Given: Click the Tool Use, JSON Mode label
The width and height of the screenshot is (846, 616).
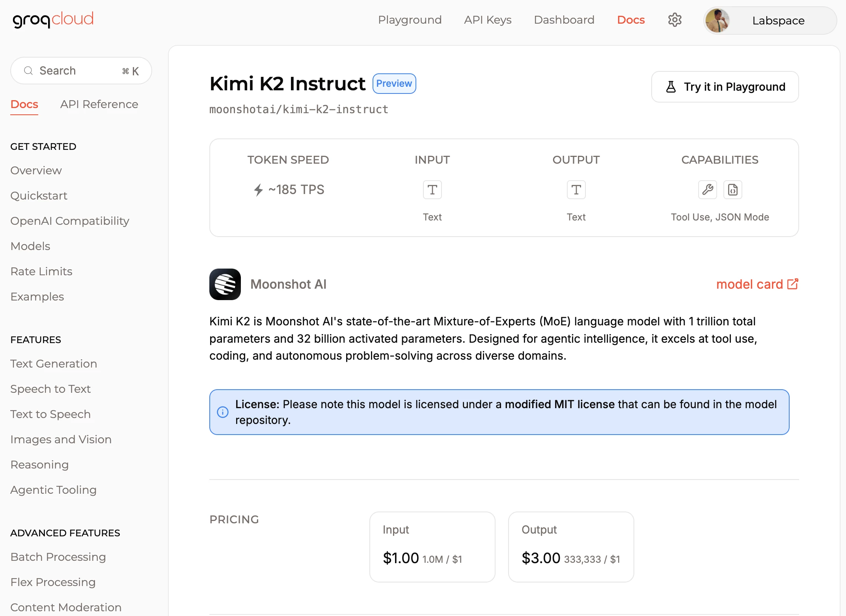Looking at the screenshot, I should tap(720, 217).
